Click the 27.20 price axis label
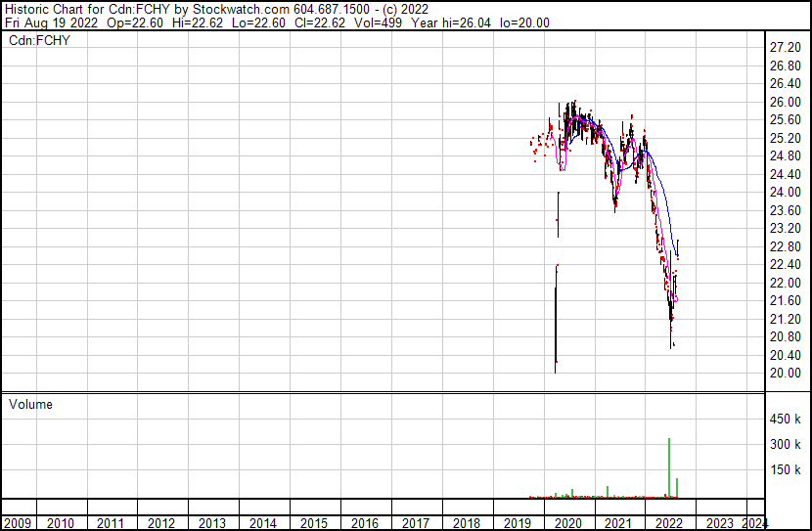Image resolution: width=812 pixels, height=531 pixels. 786,48
